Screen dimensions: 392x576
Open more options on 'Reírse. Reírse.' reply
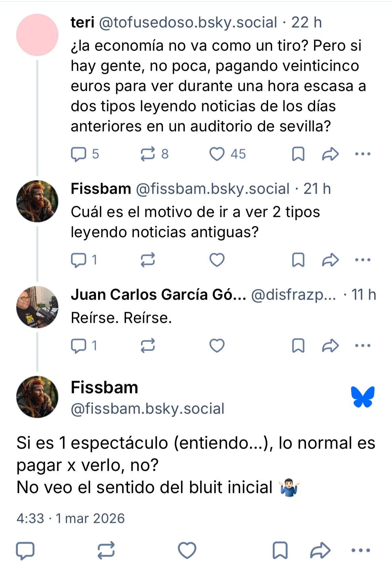(x=363, y=346)
